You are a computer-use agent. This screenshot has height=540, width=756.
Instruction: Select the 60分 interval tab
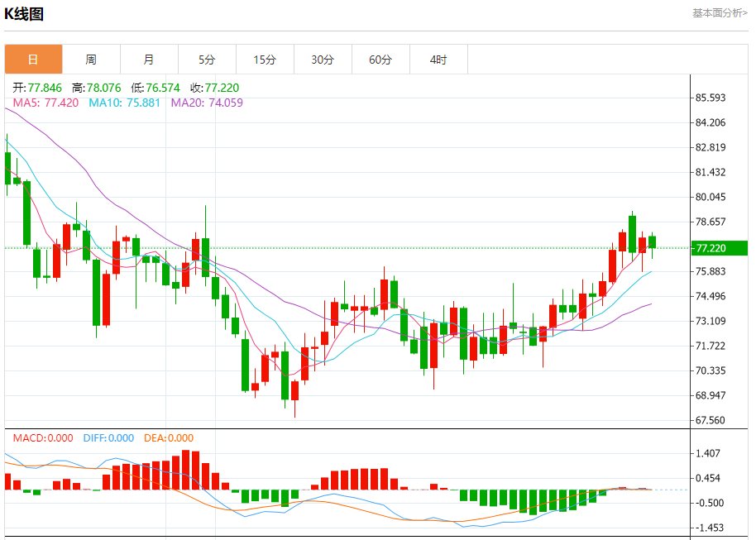(x=380, y=60)
